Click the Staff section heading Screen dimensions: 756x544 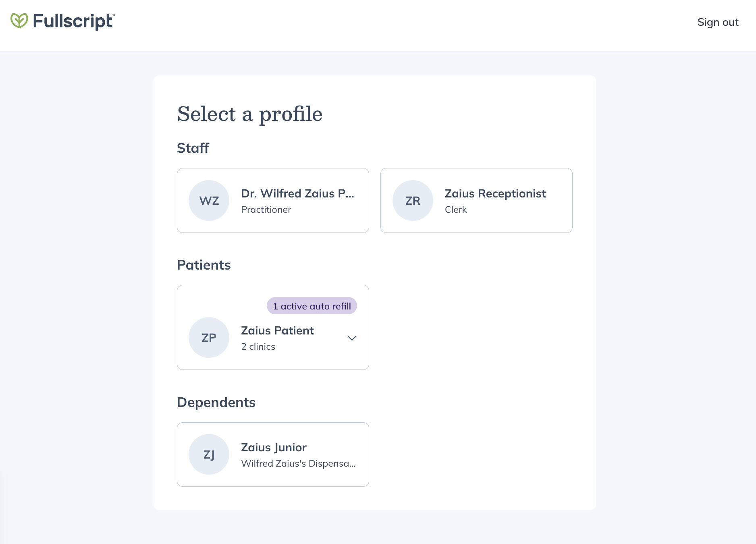pyautogui.click(x=193, y=148)
